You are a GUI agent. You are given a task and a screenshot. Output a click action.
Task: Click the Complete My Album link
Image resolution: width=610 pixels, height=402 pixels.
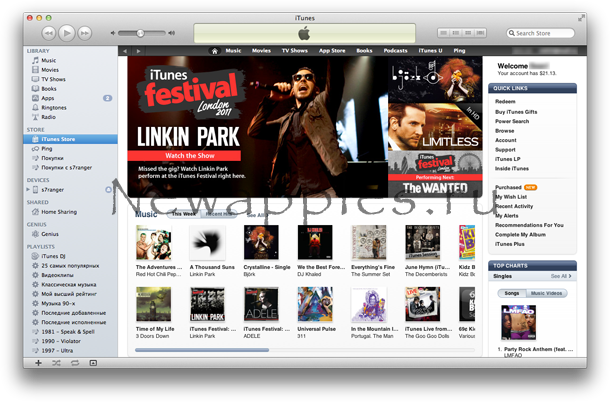click(520, 235)
